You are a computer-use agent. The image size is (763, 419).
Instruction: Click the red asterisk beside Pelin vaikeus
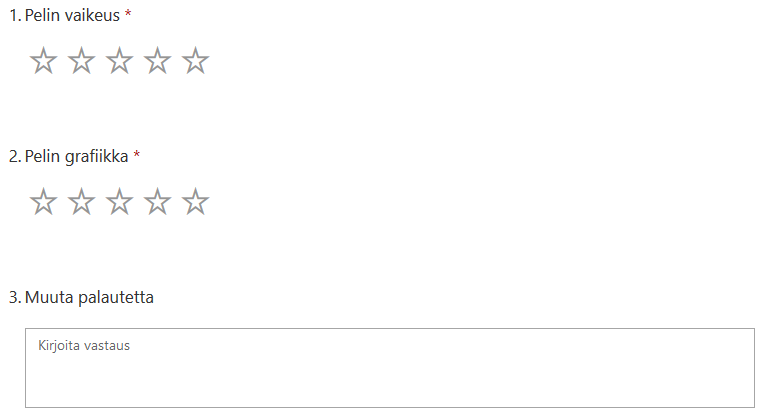point(128,15)
